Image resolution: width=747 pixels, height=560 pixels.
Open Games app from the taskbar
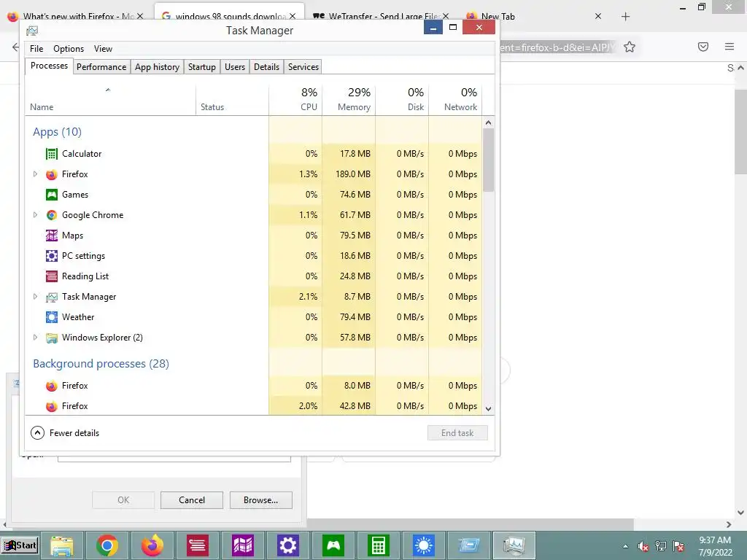pyautogui.click(x=333, y=545)
